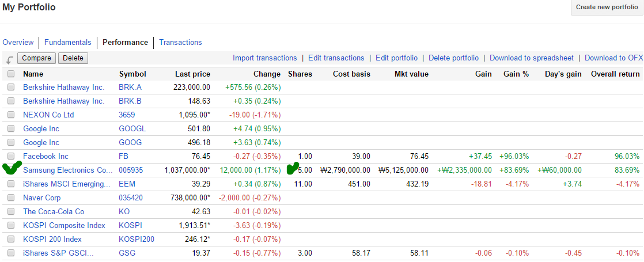The image size is (644, 262).
Task: Click the Delete button
Action: 73,58
